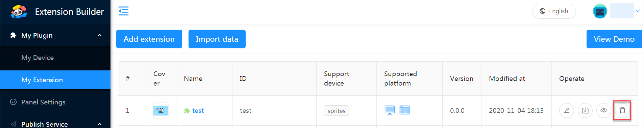Click the download icon for test extension
This screenshot has width=644, height=128.
(585, 110)
